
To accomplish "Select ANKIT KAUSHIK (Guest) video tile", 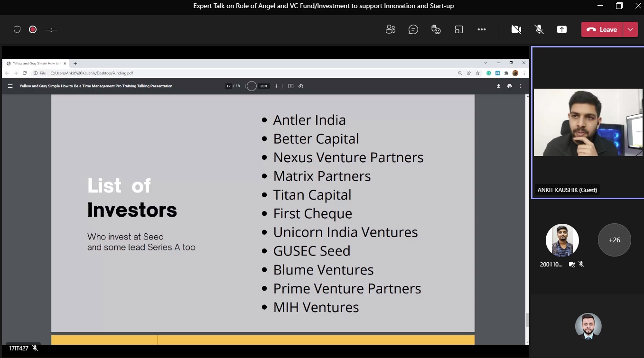I will 588,122.
